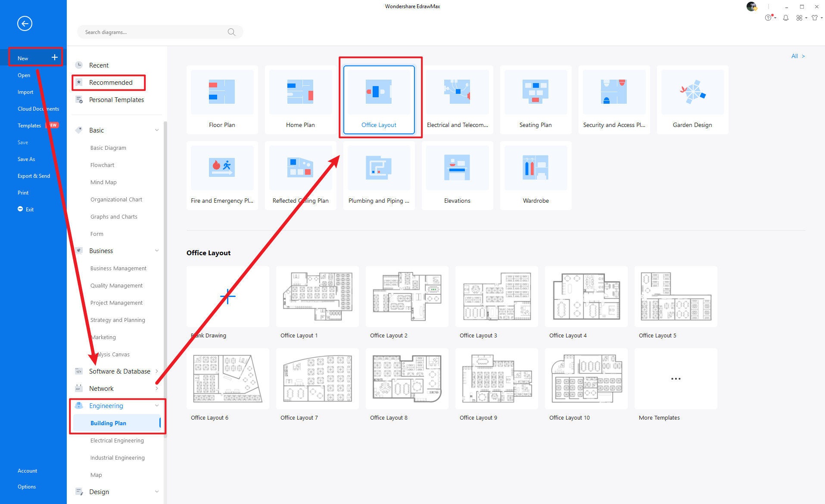The width and height of the screenshot is (825, 504).
Task: Click the user profile avatar
Action: click(x=751, y=6)
